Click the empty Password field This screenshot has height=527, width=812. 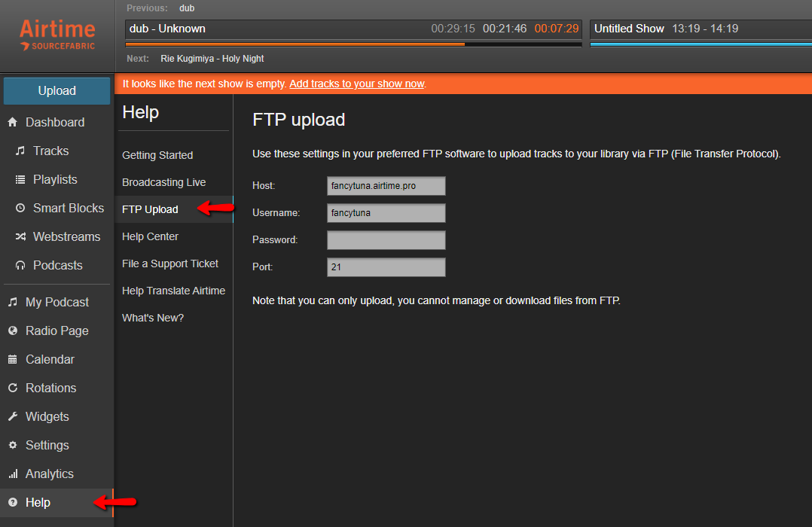coord(386,240)
